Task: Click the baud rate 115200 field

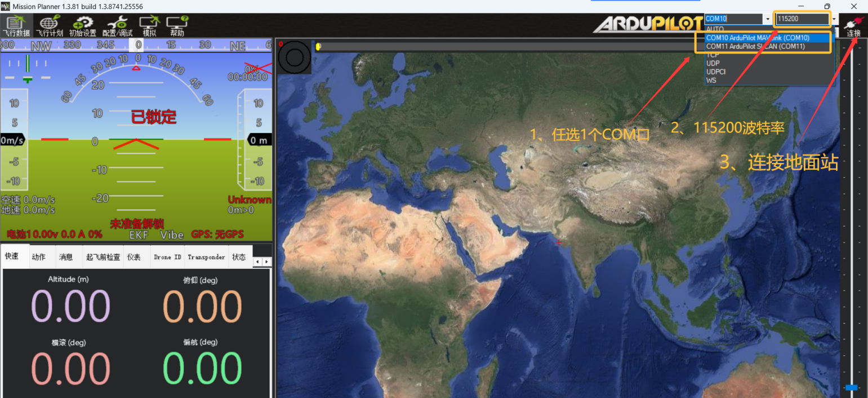Action: tap(800, 19)
